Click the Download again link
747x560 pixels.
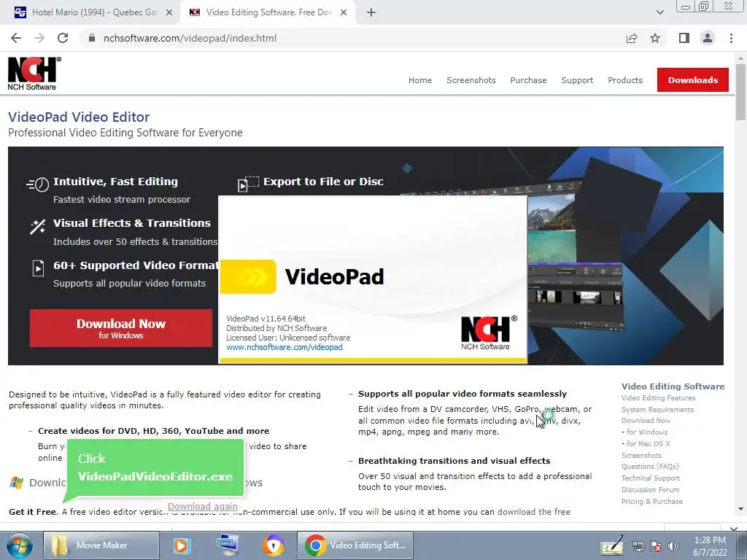(x=203, y=507)
